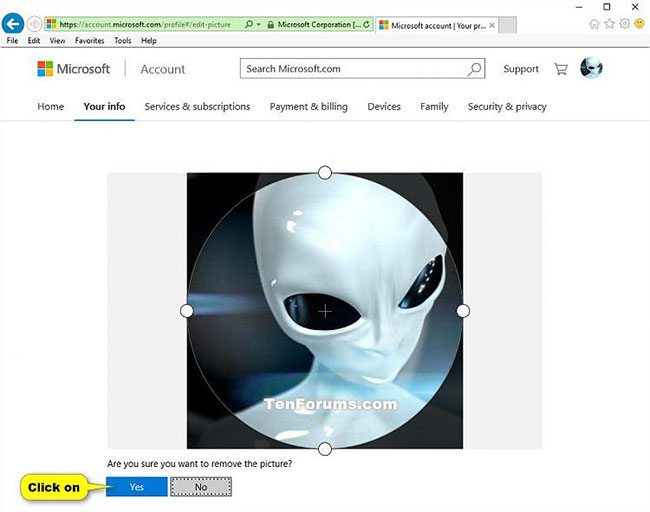
Task: Click the padlock security icon
Action: click(270, 25)
